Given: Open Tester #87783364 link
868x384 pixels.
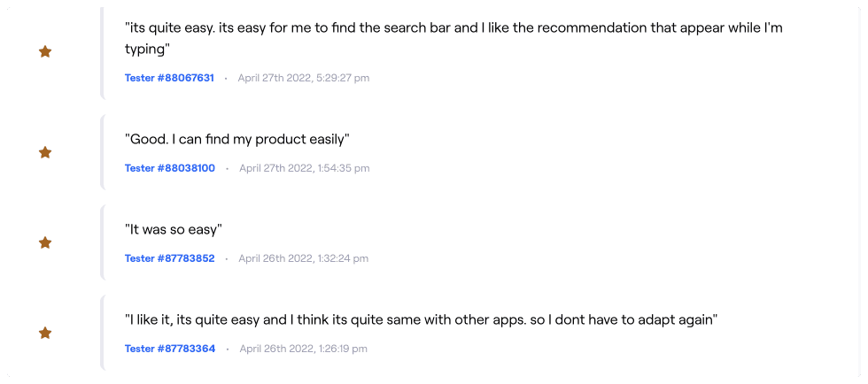Looking at the screenshot, I should [x=170, y=349].
